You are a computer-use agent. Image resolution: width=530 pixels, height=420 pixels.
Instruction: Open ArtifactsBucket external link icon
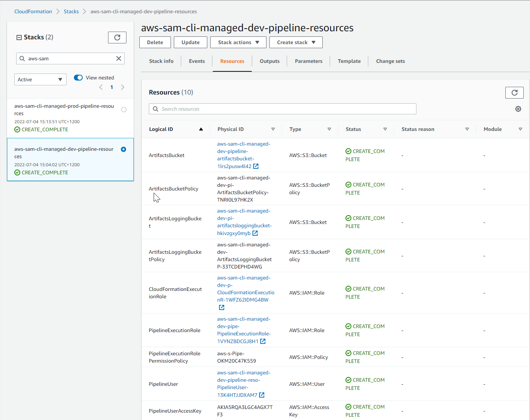point(256,166)
